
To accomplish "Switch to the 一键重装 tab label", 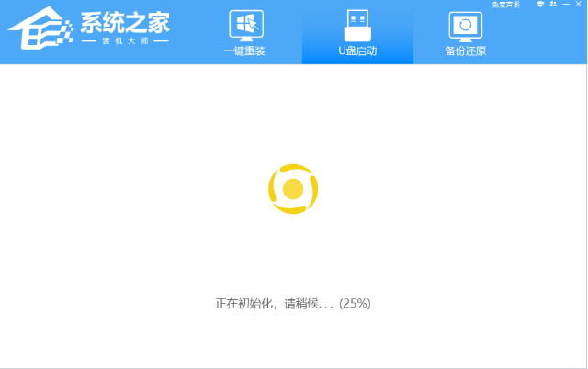I will point(244,50).
